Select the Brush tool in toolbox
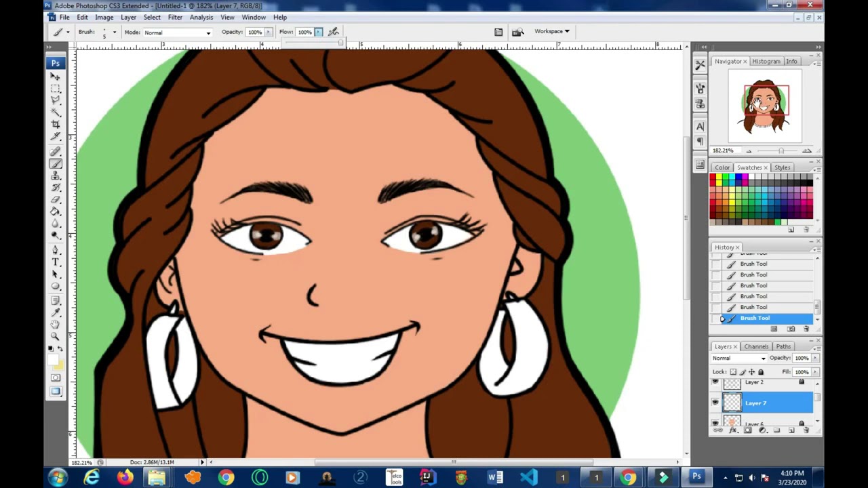 point(56,163)
